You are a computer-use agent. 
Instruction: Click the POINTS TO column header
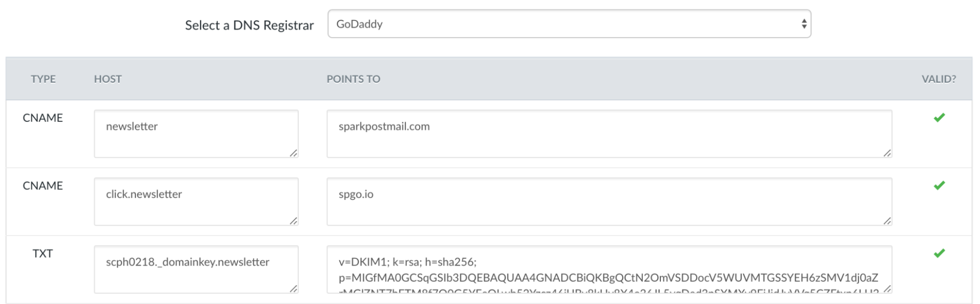353,79
